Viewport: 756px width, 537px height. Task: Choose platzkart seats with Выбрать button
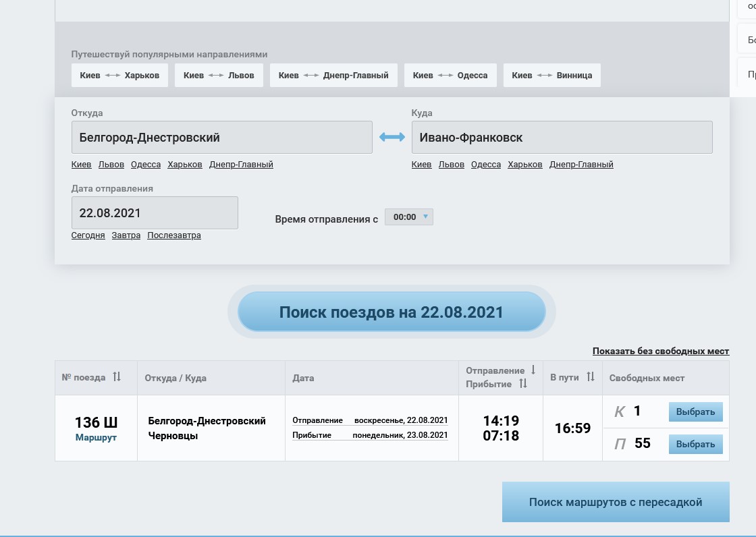pyautogui.click(x=695, y=444)
